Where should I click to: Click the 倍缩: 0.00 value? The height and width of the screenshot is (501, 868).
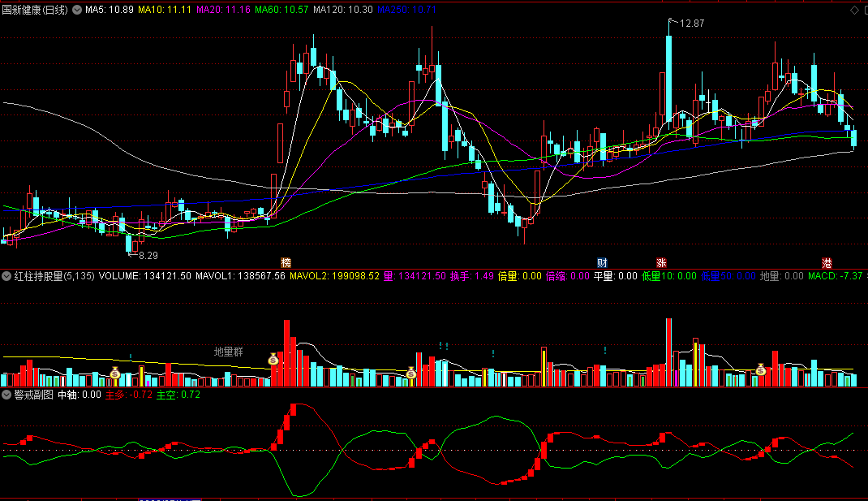pyautogui.click(x=567, y=276)
